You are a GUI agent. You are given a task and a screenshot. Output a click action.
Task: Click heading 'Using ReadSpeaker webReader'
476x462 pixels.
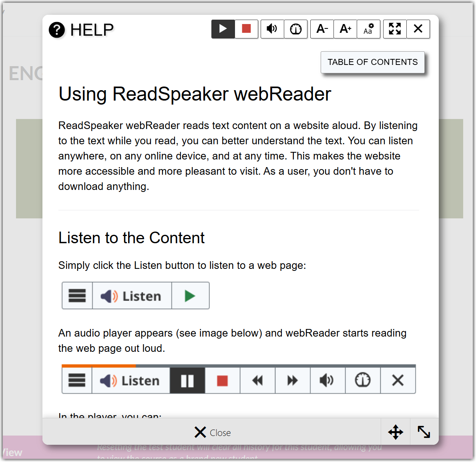click(195, 94)
